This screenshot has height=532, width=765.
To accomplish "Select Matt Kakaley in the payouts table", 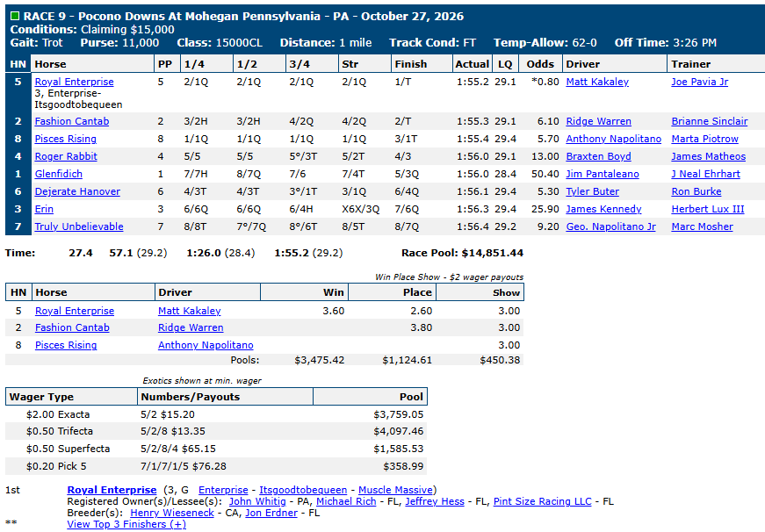I will point(190,311).
